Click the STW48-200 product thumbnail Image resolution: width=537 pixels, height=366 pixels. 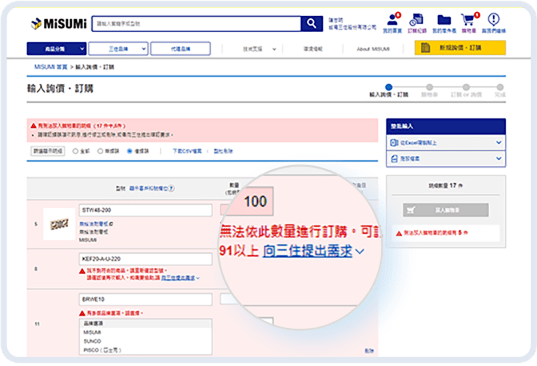pos(59,224)
